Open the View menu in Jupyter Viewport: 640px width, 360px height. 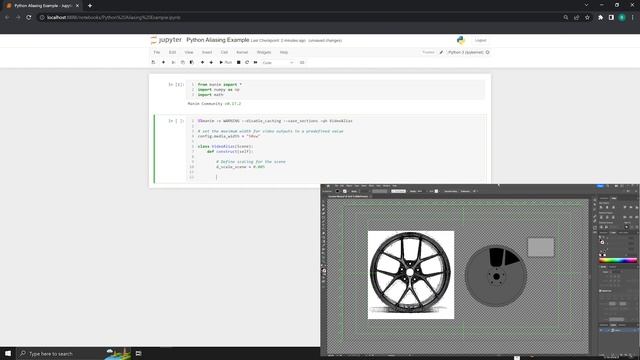[x=189, y=52]
